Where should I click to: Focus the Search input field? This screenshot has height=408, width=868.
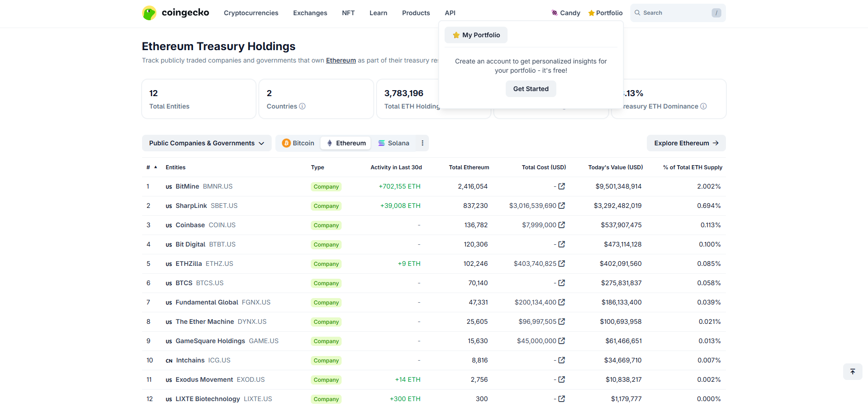(678, 13)
